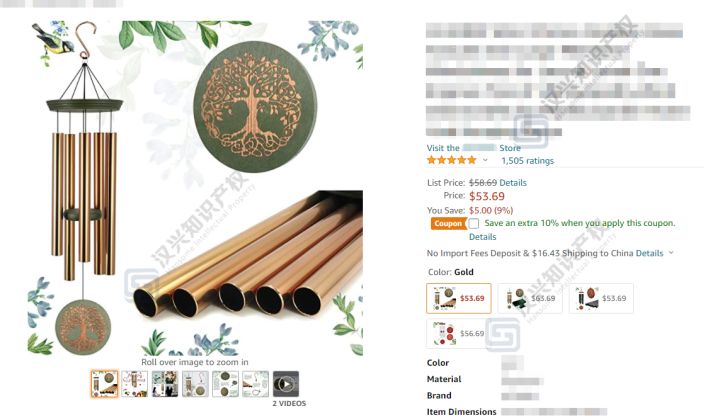
Task: Select the first product image thumbnail
Action: [104, 384]
